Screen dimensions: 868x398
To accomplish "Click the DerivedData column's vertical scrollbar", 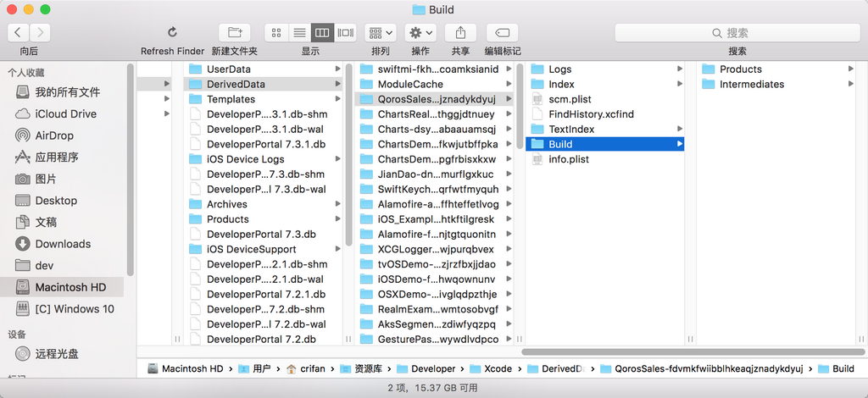I will [x=348, y=155].
